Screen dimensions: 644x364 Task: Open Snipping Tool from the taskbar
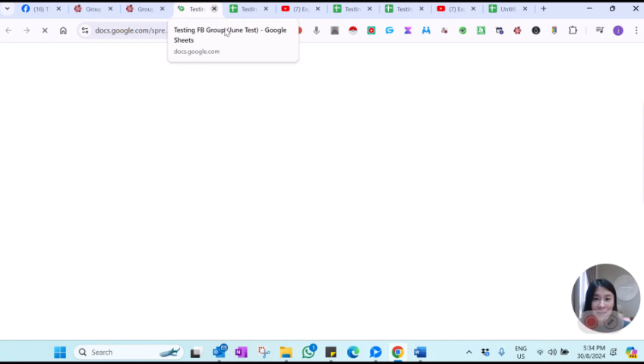[264, 352]
